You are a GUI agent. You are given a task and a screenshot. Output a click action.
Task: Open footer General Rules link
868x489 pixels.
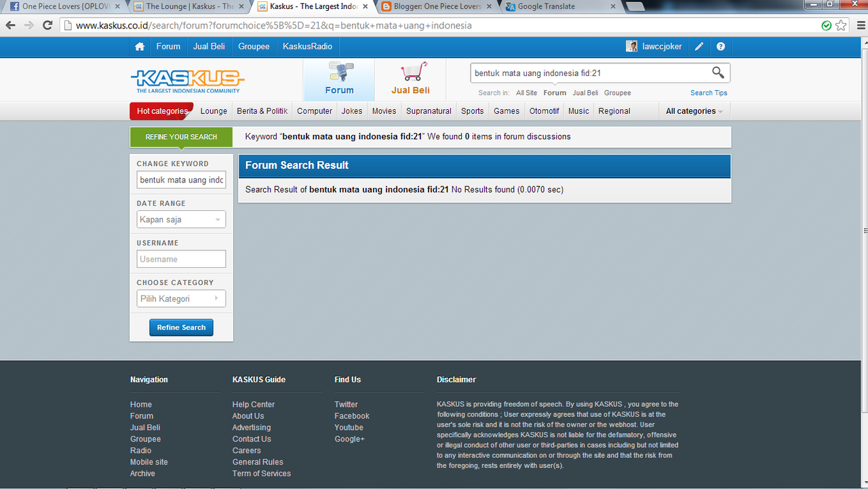click(x=258, y=462)
